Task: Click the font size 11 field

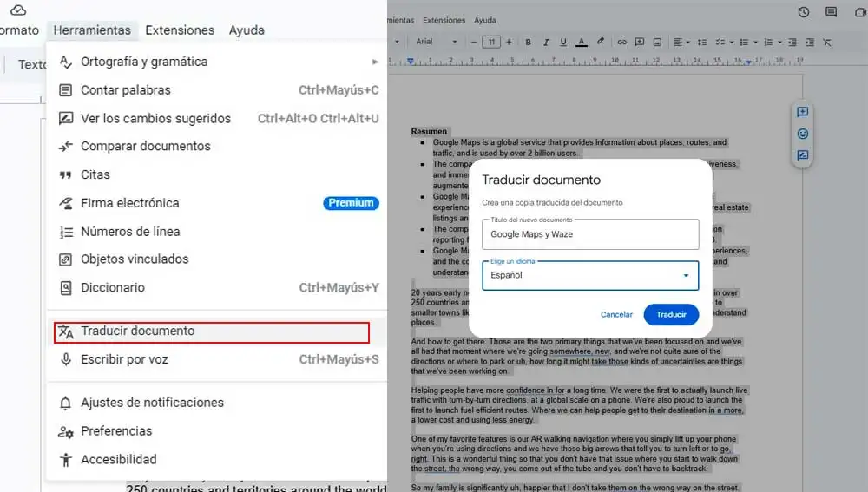Action: point(491,42)
